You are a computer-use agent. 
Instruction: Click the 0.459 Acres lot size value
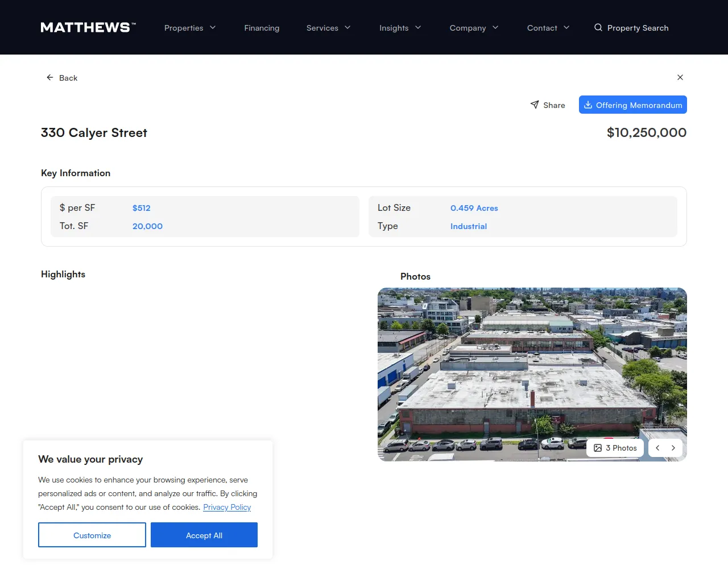474,208
